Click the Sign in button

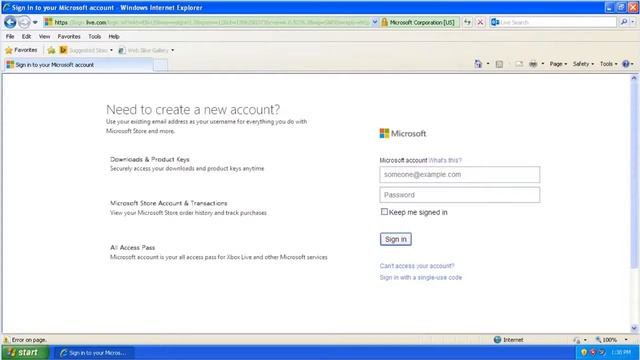point(396,239)
